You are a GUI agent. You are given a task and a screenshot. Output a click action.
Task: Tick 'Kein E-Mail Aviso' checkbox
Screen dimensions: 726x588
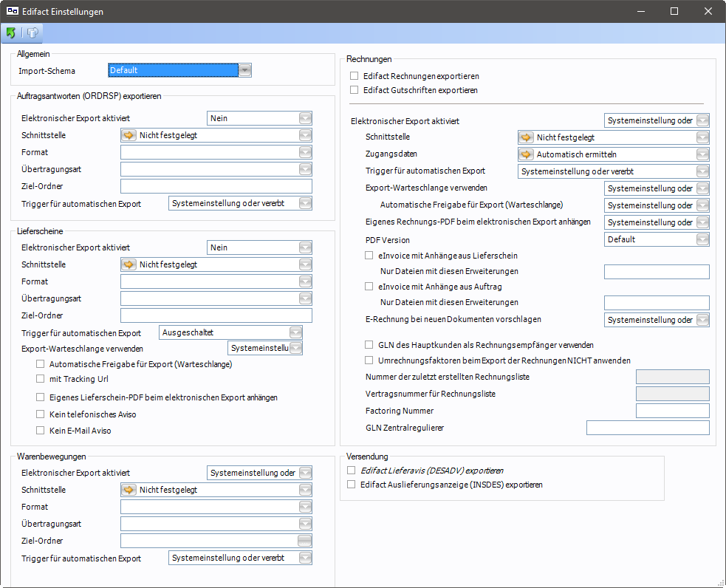41,431
